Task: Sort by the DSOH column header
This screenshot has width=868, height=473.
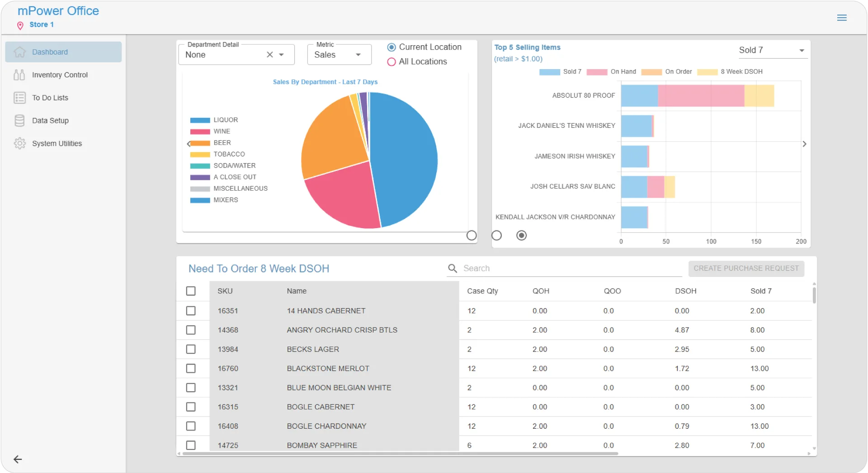Action: point(685,291)
